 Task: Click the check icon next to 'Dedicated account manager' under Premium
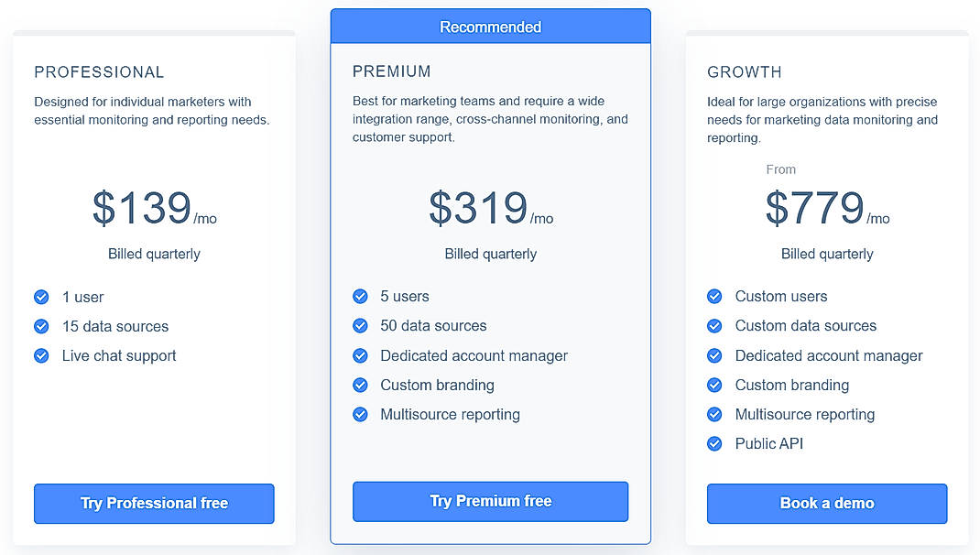point(360,355)
